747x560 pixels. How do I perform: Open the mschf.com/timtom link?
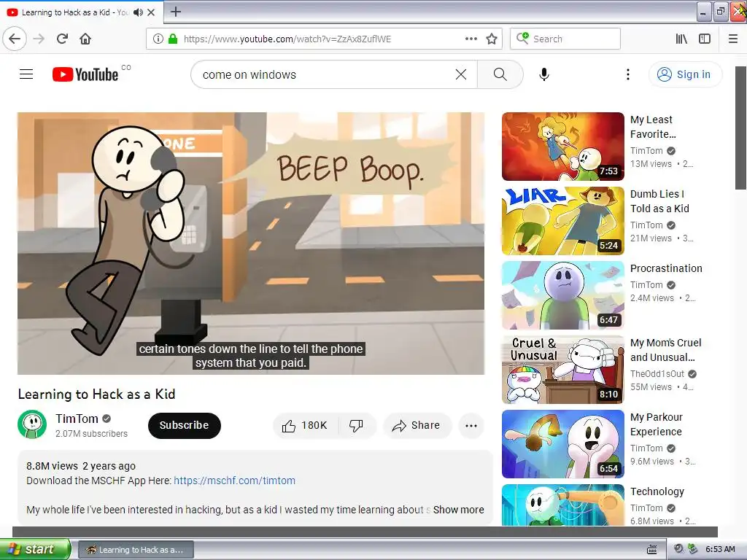[x=234, y=481]
